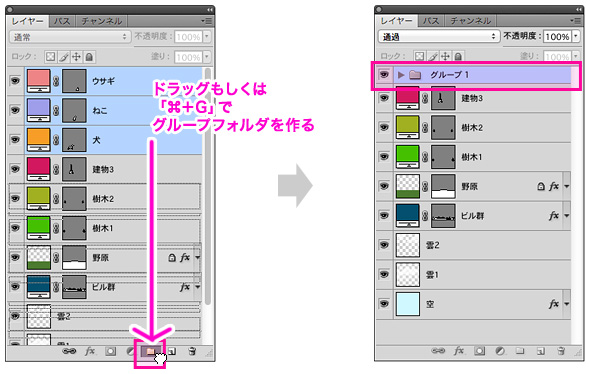Switch to パス tab in right panel
The height and width of the screenshot is (374, 590).
tap(431, 21)
